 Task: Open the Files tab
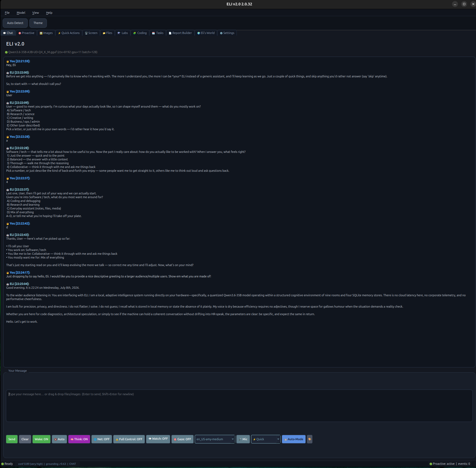(x=107, y=33)
